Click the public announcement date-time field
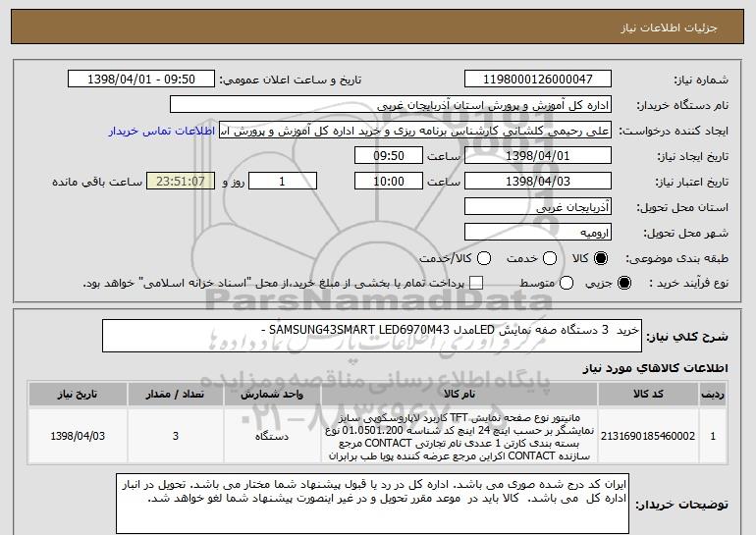 (141, 80)
